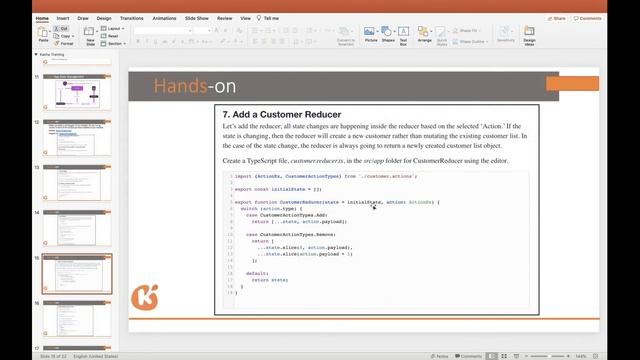Open the Arrange options

tap(424, 35)
